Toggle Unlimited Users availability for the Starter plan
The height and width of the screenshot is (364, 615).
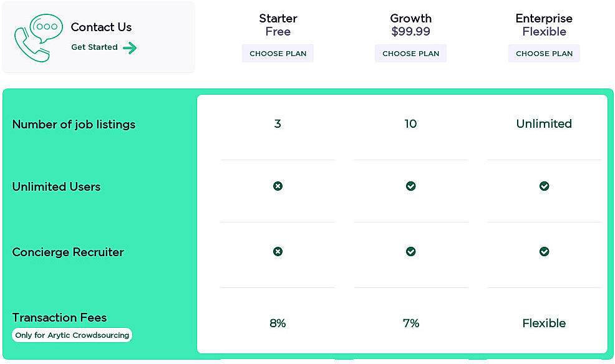tap(278, 186)
